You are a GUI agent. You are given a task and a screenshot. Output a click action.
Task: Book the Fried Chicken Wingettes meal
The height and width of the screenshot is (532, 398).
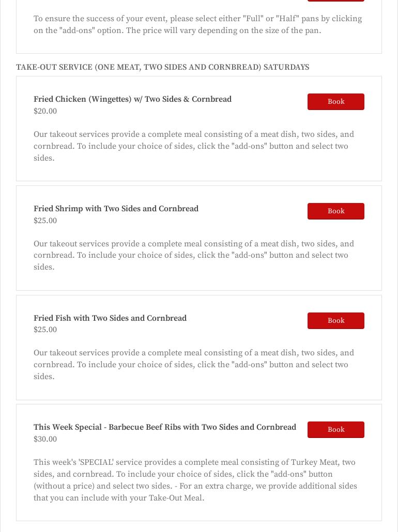pyautogui.click(x=335, y=102)
